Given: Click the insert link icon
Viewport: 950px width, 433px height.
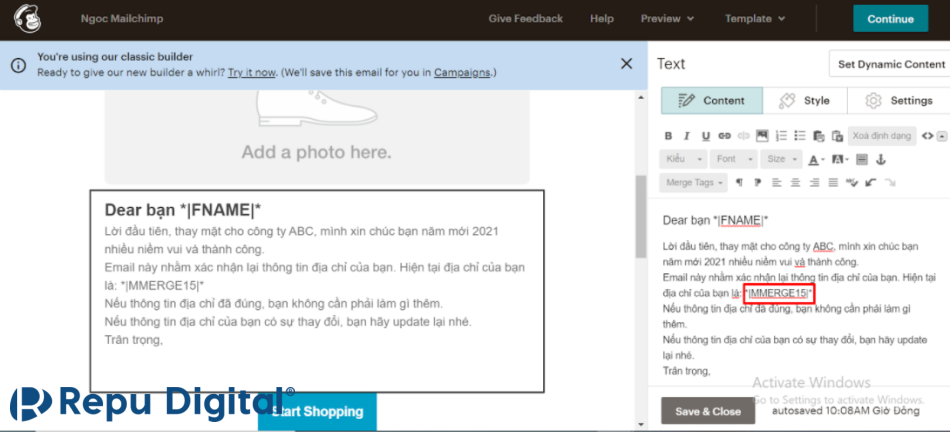Looking at the screenshot, I should (724, 136).
